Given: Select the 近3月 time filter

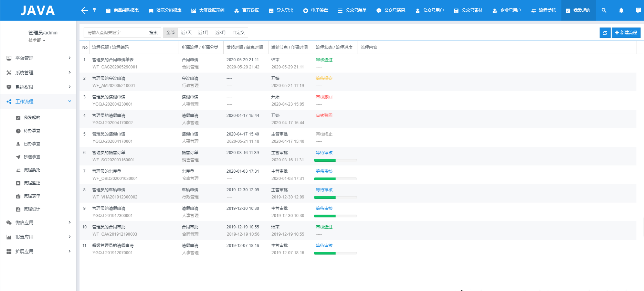Looking at the screenshot, I should click(220, 33).
